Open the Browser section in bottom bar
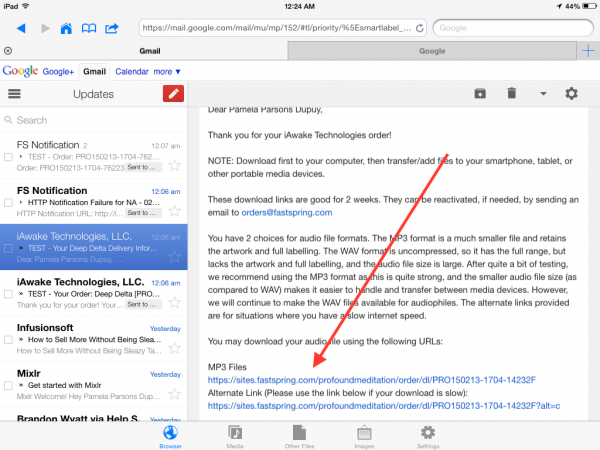Viewport: 600px width, 450px height. coord(170,437)
